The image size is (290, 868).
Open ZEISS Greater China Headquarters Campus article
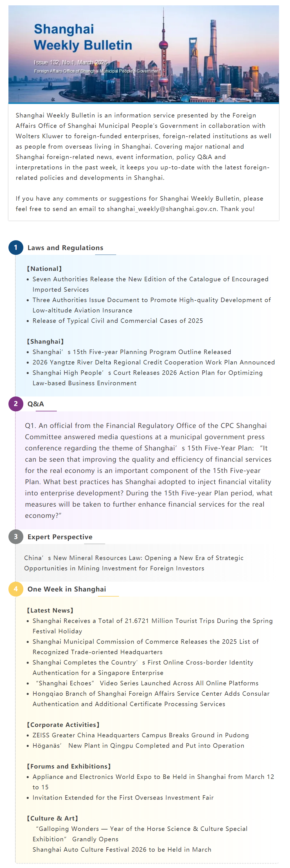click(141, 735)
